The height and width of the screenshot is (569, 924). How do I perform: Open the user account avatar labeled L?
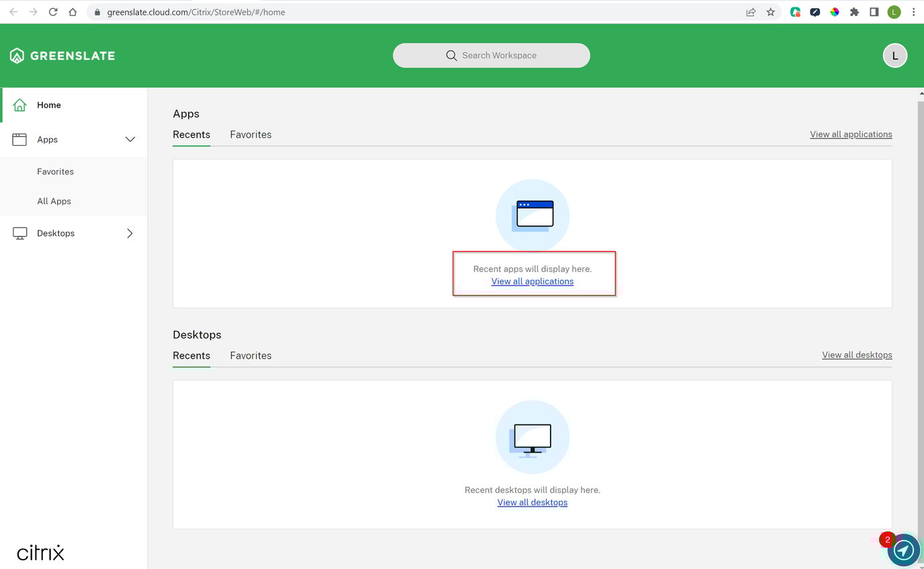tap(894, 55)
